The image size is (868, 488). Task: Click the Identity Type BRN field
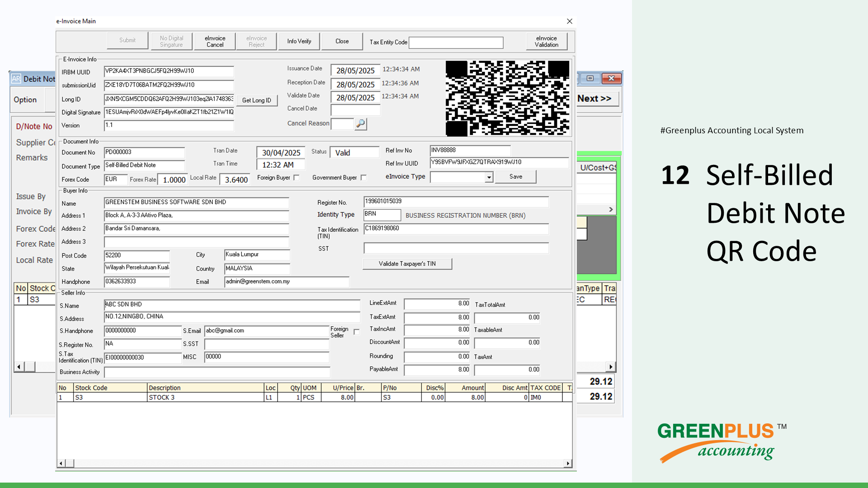pyautogui.click(x=382, y=215)
